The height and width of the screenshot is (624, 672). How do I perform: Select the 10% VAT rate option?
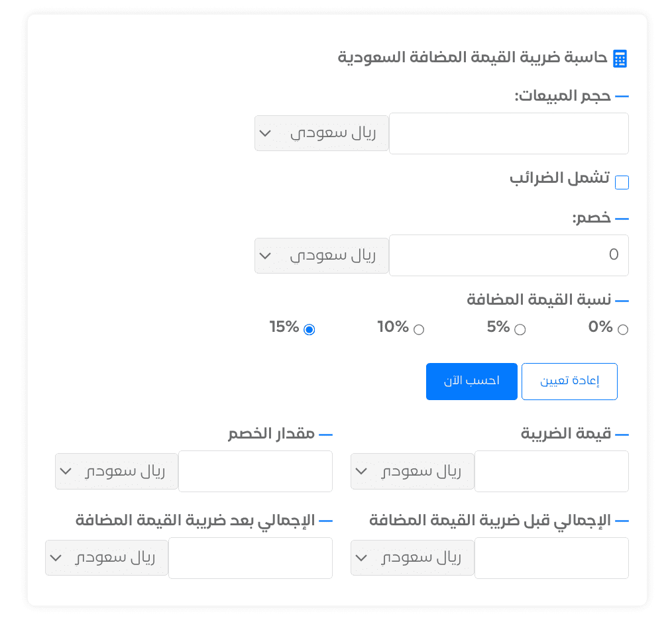point(418,329)
